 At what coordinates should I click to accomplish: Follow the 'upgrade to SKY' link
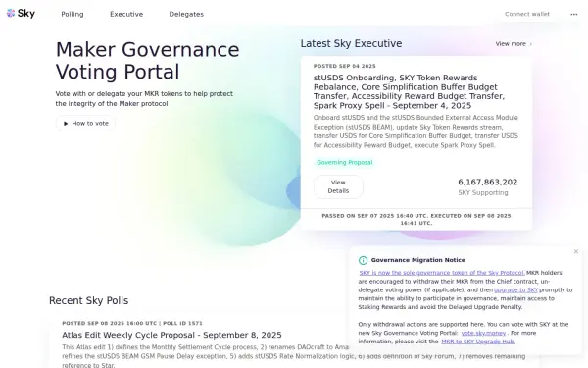(516, 289)
